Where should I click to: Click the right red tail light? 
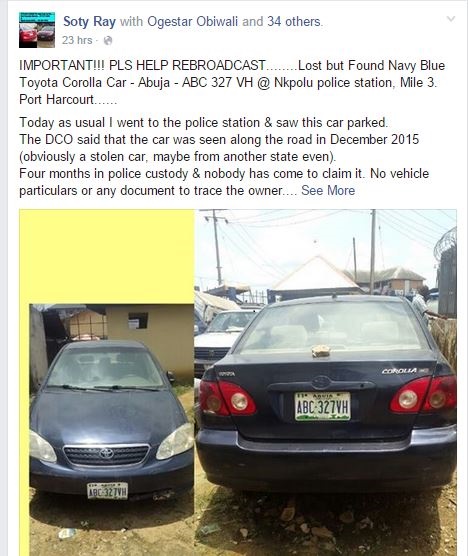(423, 395)
